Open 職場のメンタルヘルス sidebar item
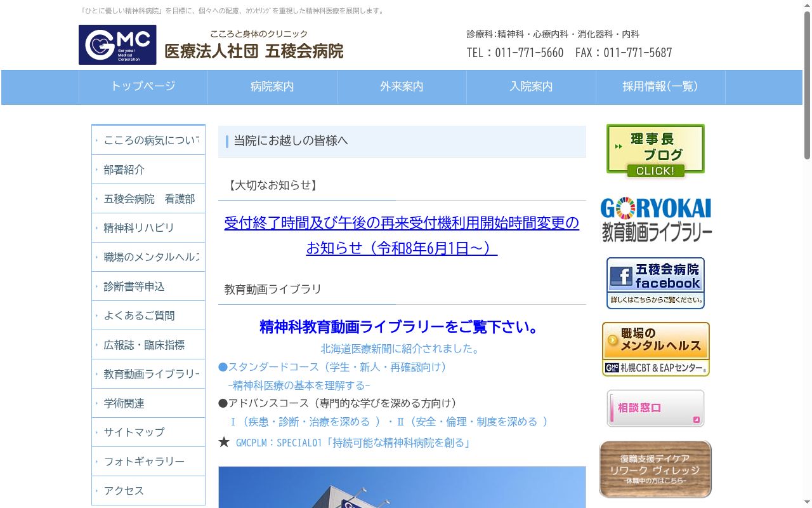 (148, 257)
